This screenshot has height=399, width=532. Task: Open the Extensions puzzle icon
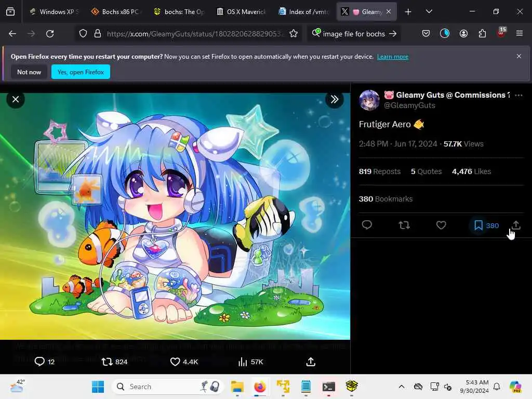[x=482, y=34]
